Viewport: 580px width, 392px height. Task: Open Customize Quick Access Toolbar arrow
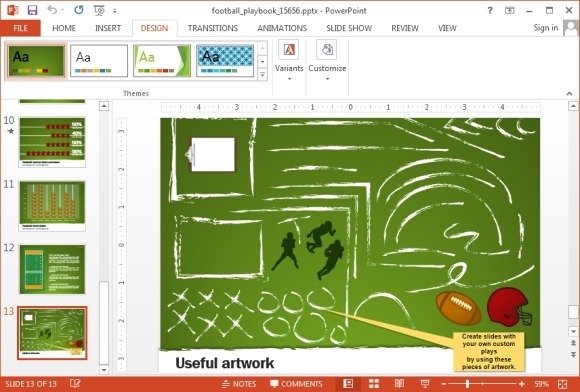115,11
